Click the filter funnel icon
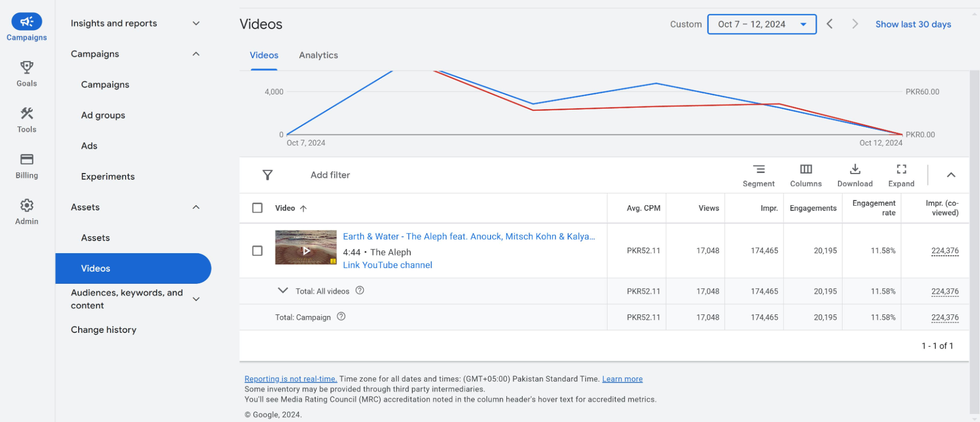 268,175
